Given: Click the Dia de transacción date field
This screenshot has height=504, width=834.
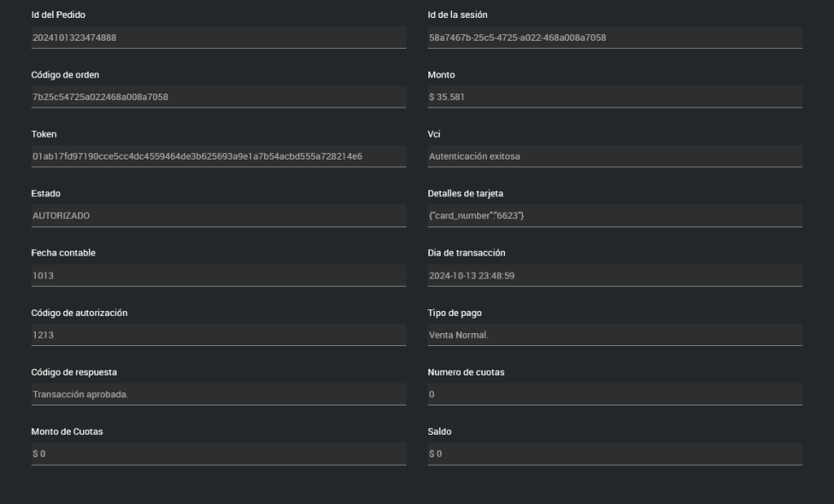Looking at the screenshot, I should (615, 275).
